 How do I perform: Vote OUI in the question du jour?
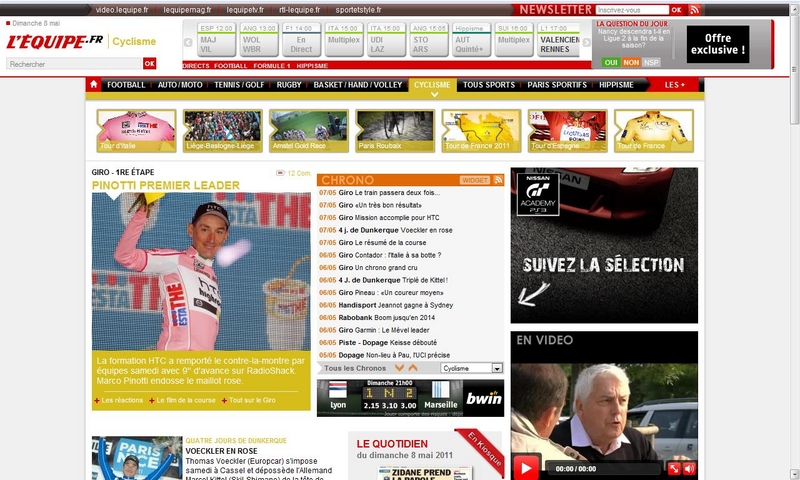(x=611, y=62)
